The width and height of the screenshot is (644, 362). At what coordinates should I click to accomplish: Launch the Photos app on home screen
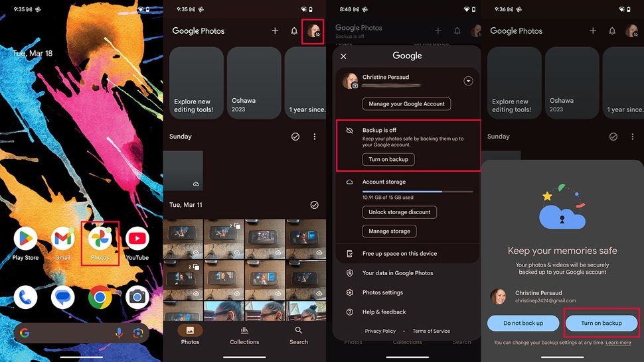pos(100,239)
